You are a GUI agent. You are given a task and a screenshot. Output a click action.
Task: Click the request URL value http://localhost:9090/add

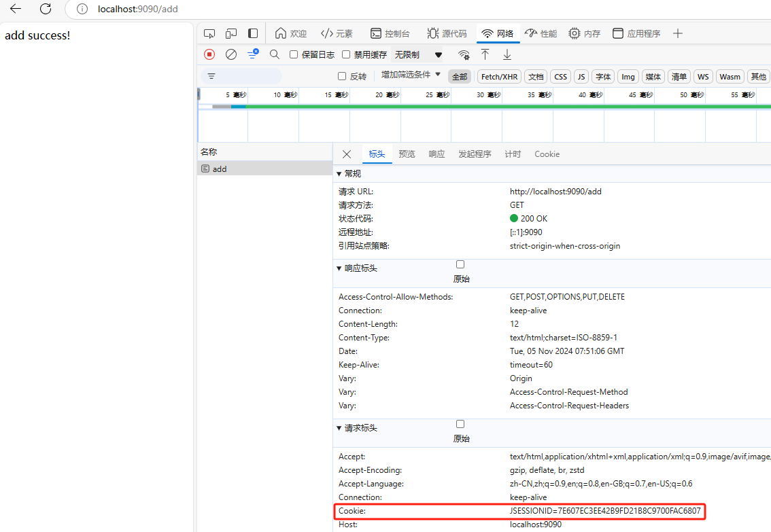(555, 192)
